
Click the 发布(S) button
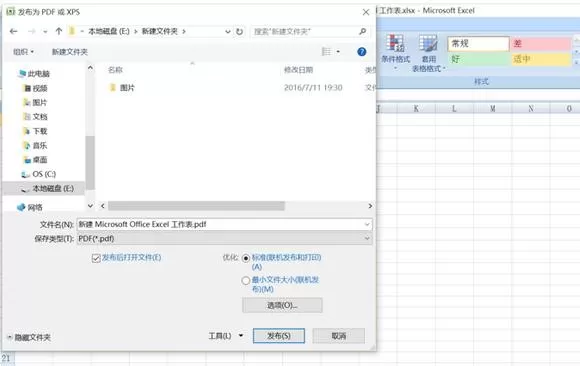[x=279, y=336]
